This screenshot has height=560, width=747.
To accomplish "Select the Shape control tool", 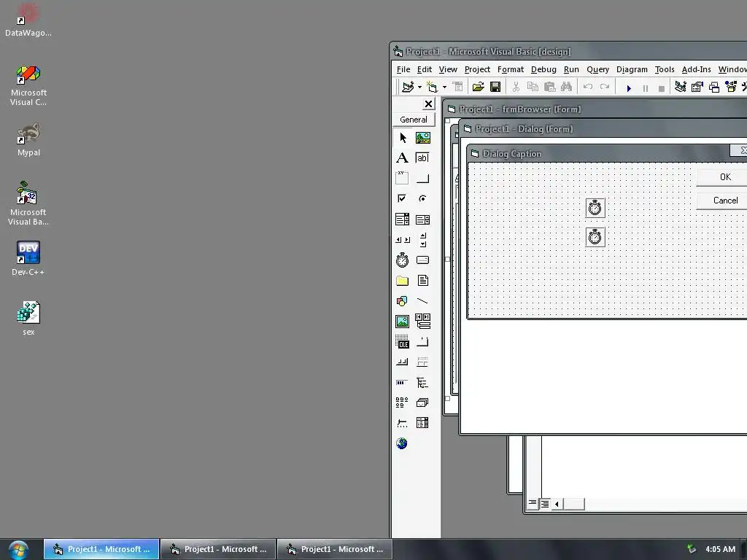I will pos(403,301).
